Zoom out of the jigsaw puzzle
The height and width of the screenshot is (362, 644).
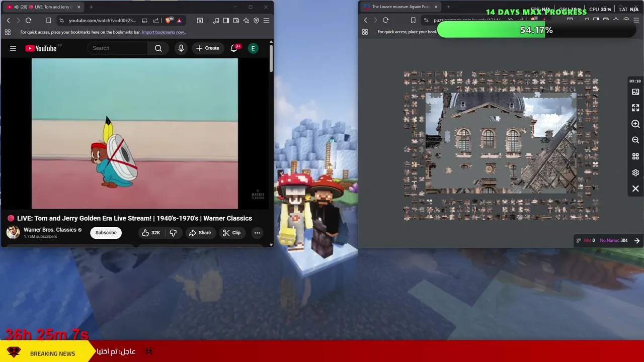(635, 140)
